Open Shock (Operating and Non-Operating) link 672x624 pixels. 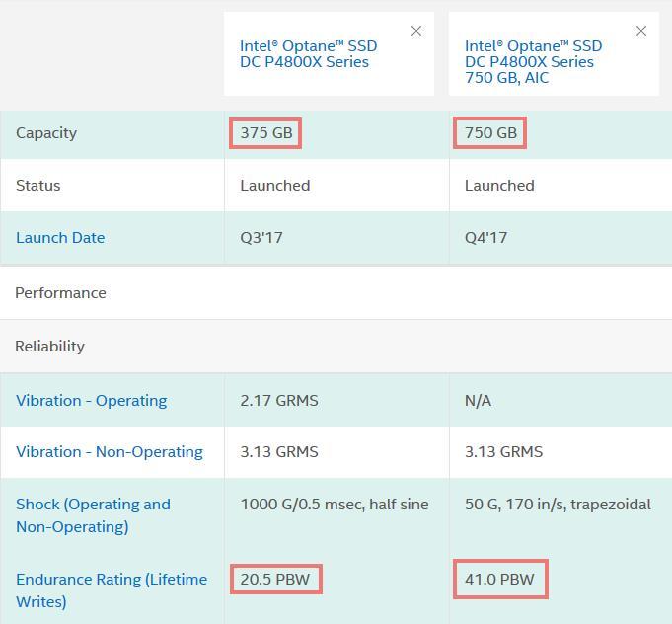tap(93, 515)
